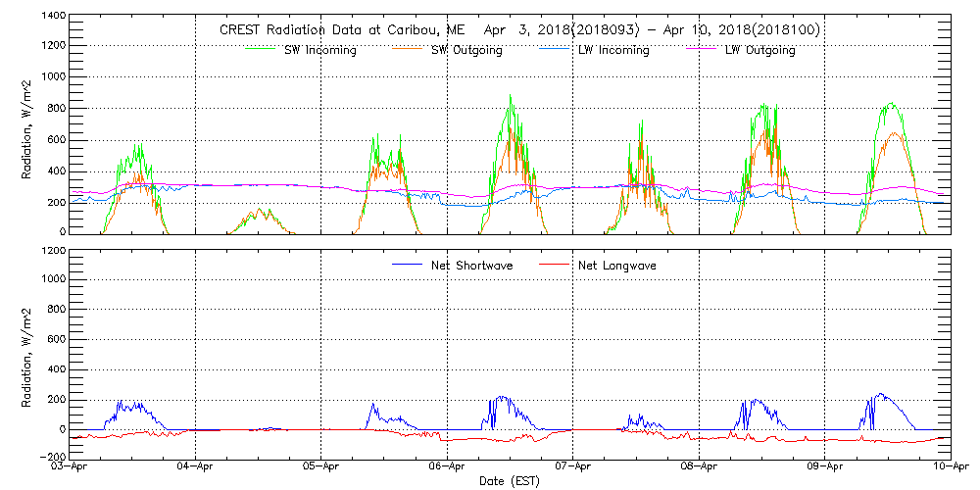980x490 pixels.
Task: Click the 08-Apr date axis label
Action: 699,467
